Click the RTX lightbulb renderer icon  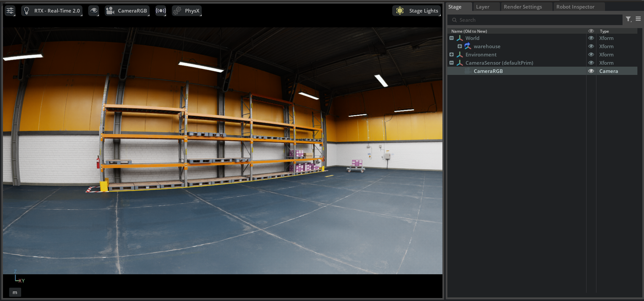pyautogui.click(x=27, y=11)
